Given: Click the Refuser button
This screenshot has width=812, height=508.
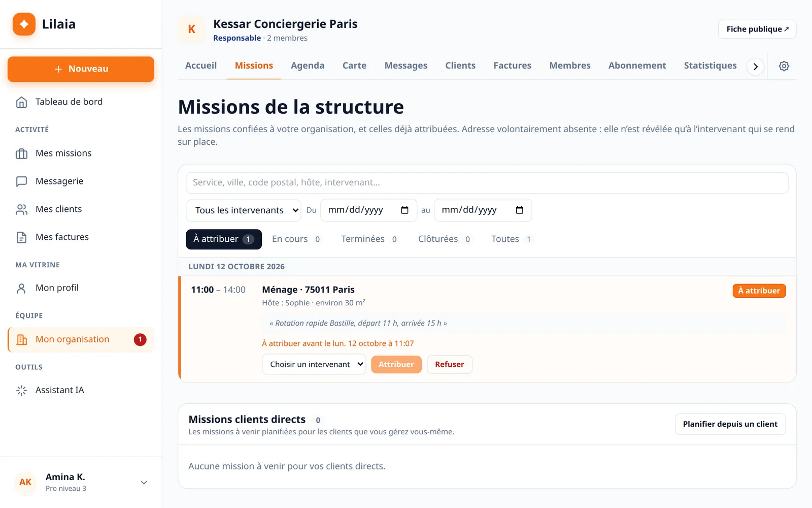Looking at the screenshot, I should tap(450, 364).
